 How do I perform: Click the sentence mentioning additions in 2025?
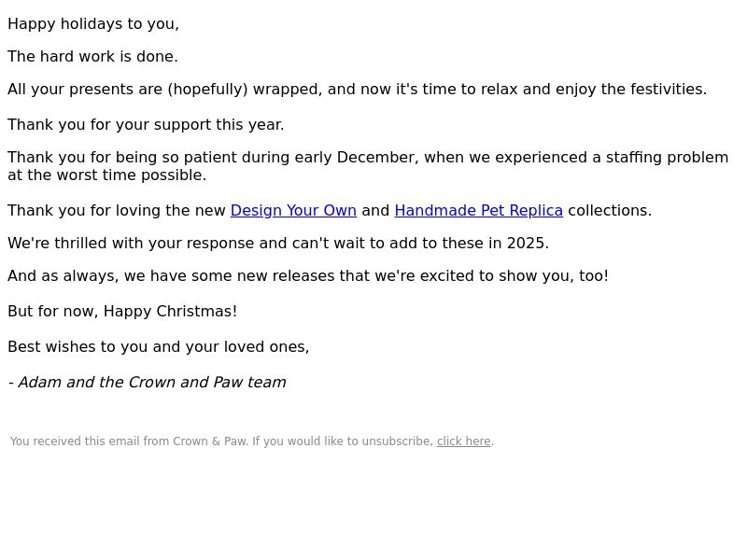click(278, 244)
